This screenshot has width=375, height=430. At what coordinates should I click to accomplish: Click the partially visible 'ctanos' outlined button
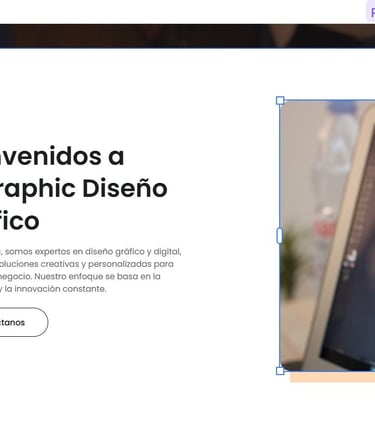tap(23, 322)
